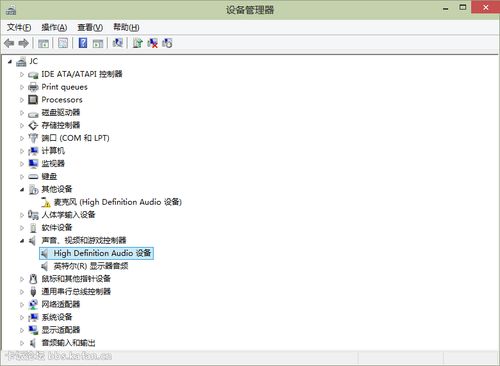Select 通用串行总线控制器 category
Image resolution: width=500 pixels, height=366 pixels.
pos(76,292)
